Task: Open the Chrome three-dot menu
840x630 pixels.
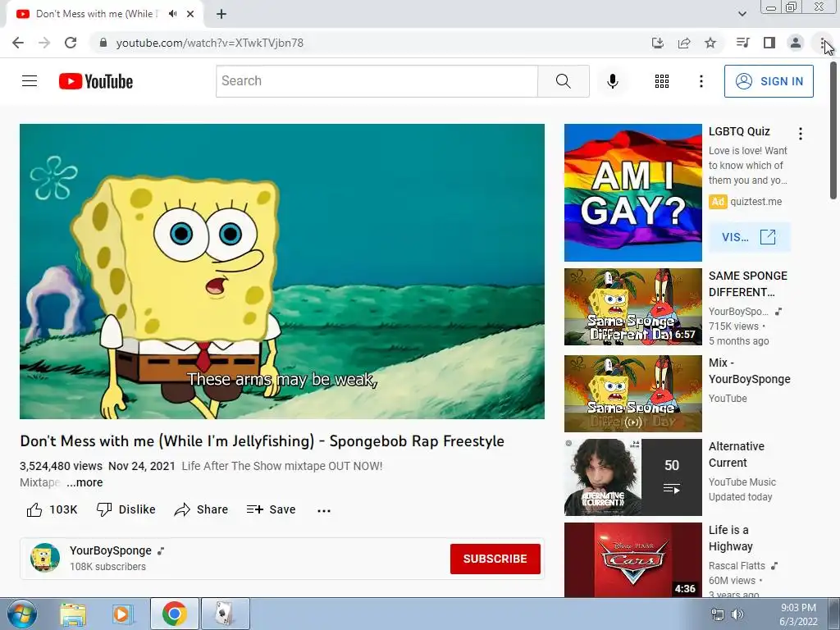Action: tap(823, 43)
